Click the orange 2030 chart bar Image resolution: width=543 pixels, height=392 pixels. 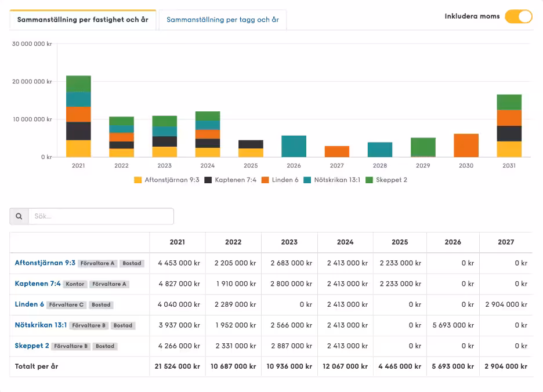click(x=466, y=146)
